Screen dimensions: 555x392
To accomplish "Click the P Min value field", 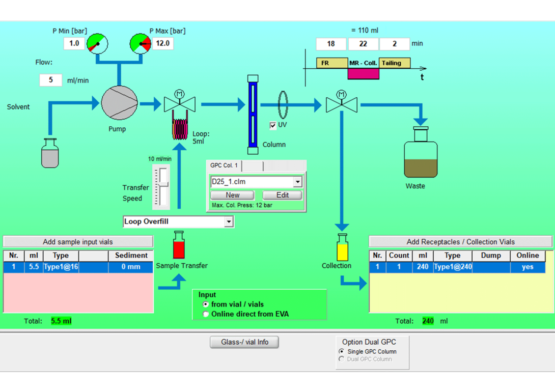I will coord(74,43).
